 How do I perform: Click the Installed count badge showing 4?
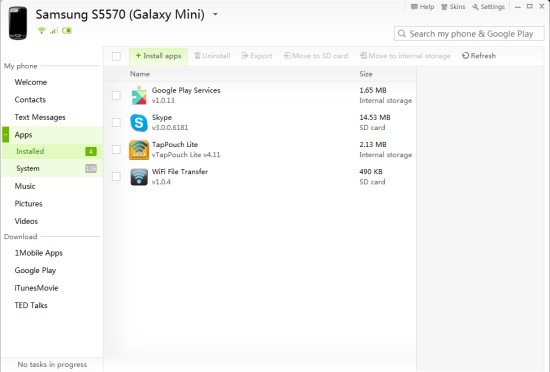click(91, 151)
